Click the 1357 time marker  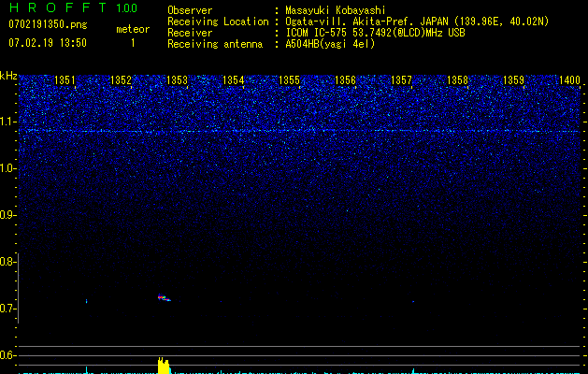point(401,81)
